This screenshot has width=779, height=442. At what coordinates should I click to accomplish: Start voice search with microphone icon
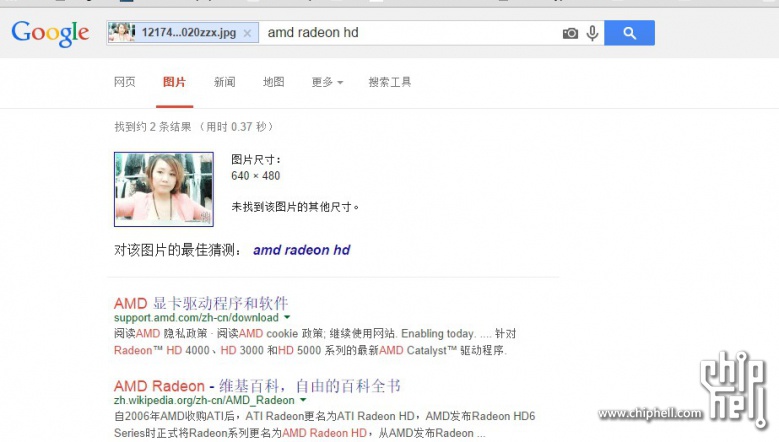point(592,33)
